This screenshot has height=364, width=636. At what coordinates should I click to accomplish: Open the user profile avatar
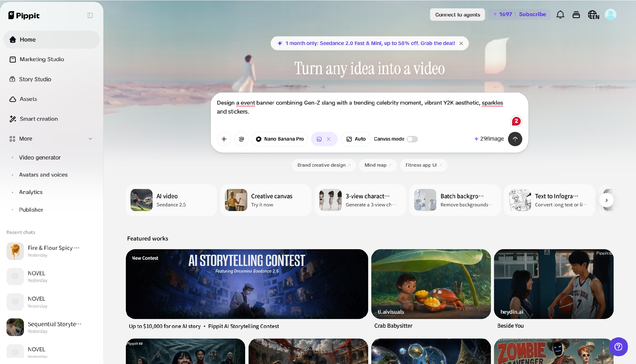610,15
